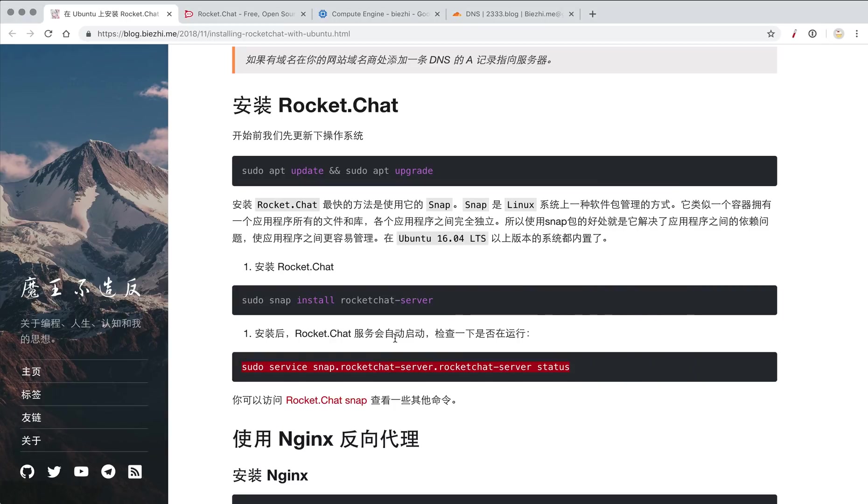
Task: Click the 开始前我们先更新下操作系统 paragraph
Action: pyautogui.click(x=298, y=136)
